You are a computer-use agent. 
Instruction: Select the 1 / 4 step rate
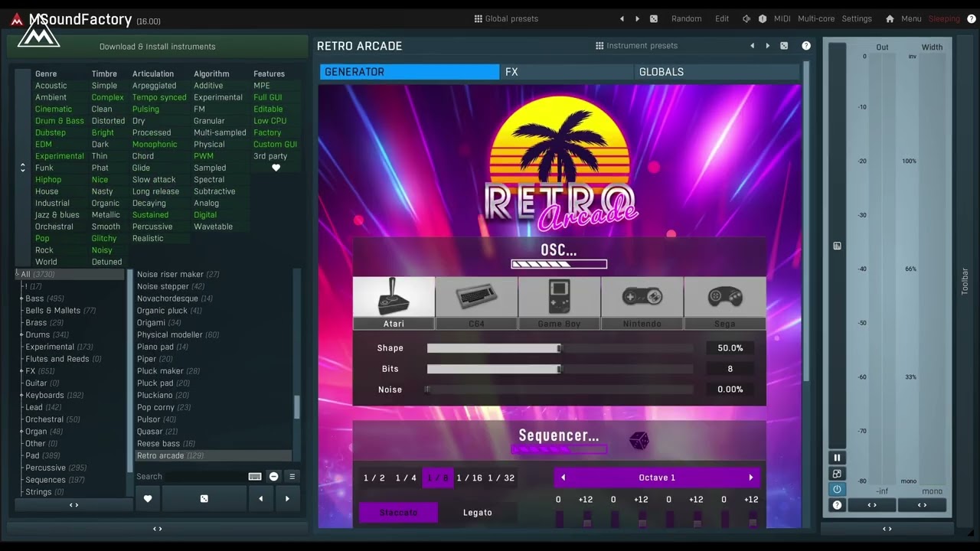pyautogui.click(x=406, y=478)
